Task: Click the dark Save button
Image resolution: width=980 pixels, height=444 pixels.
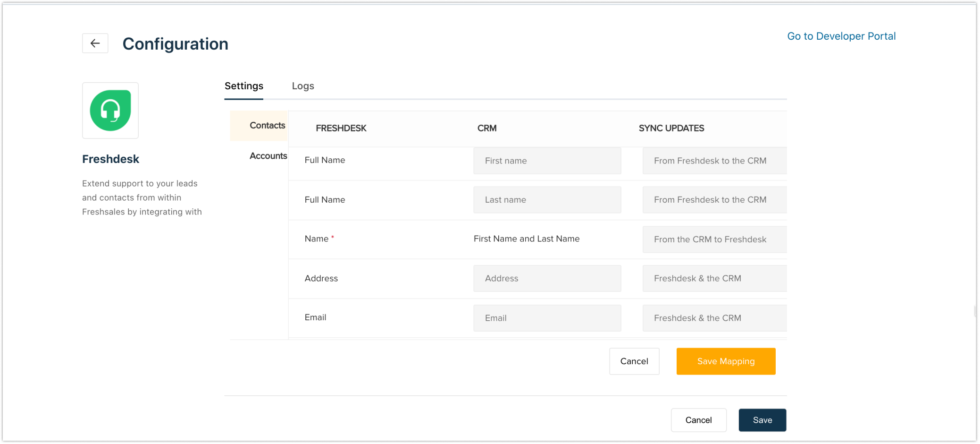Action: click(x=762, y=420)
